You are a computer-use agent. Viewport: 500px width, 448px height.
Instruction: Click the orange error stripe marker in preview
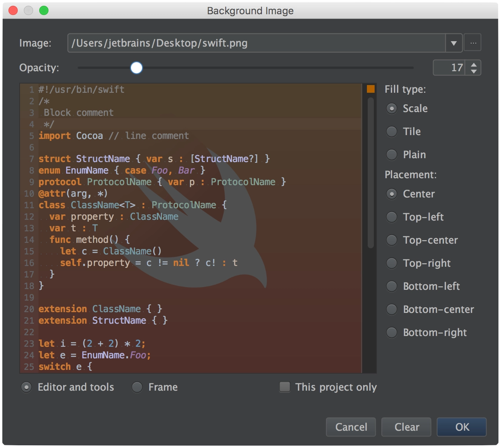371,89
